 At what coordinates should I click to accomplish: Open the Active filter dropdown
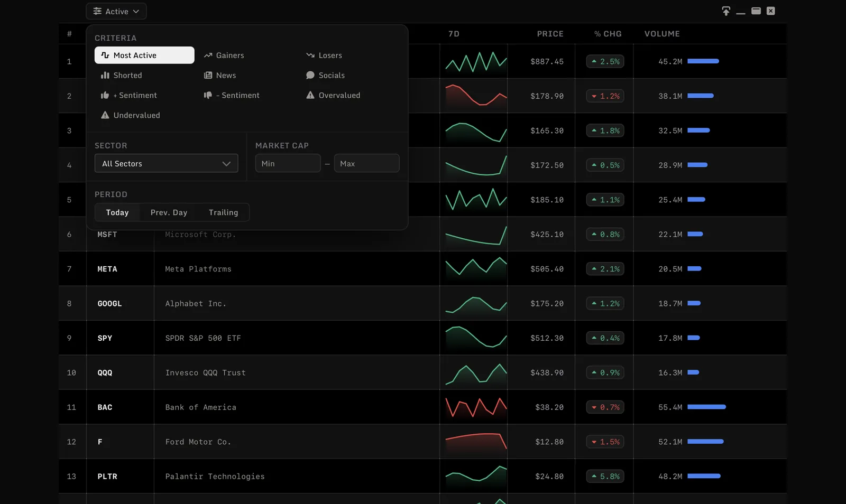116,11
